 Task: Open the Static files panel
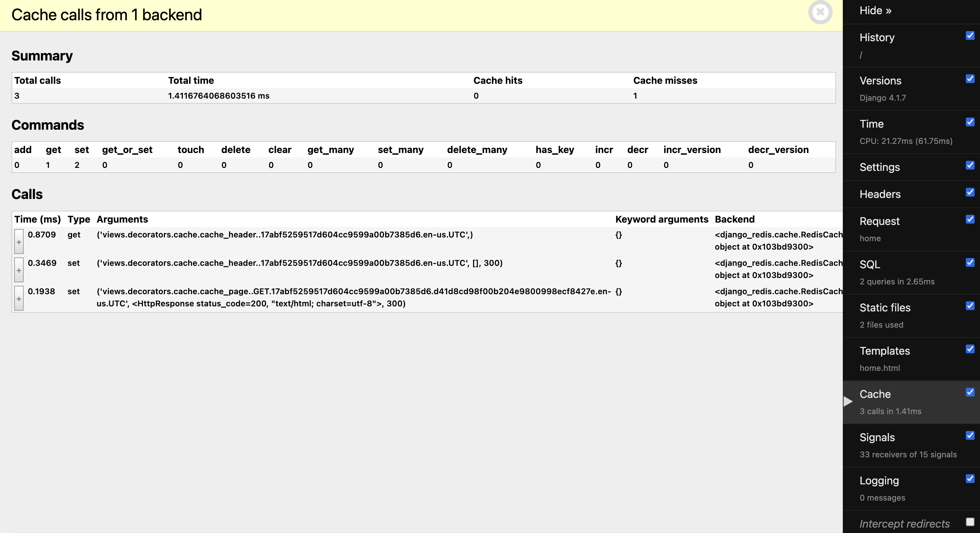pyautogui.click(x=885, y=308)
